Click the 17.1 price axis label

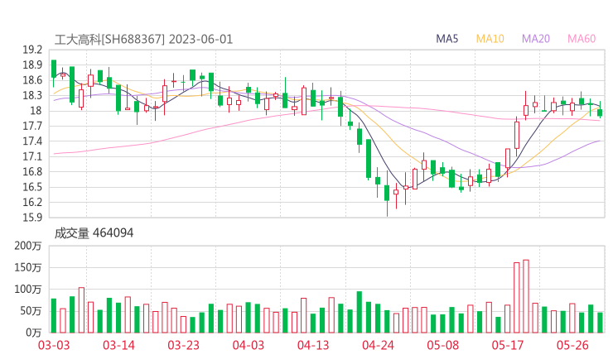pyautogui.click(x=32, y=156)
